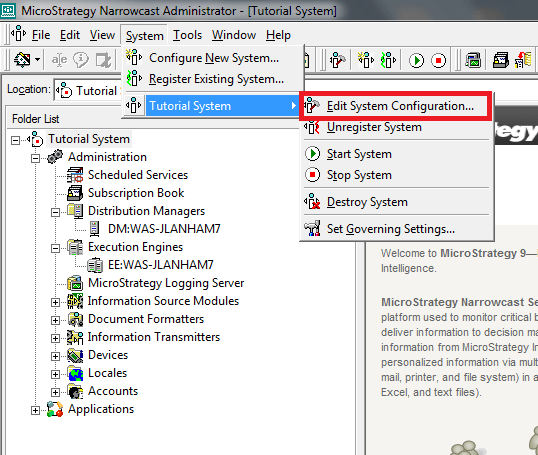Select Execution Engines tree item
The height and width of the screenshot is (455, 538).
click(x=136, y=247)
